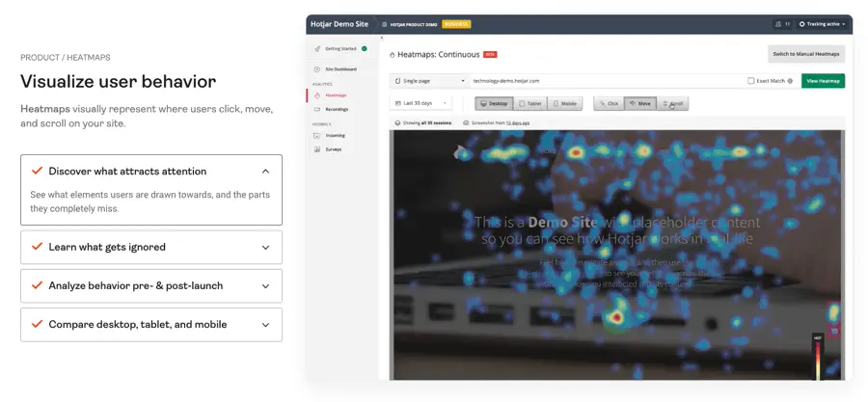Viewport: 868px width, 402px height.
Task: Click the screenshot icon beside 'Screenshot from'
Action: click(x=466, y=122)
